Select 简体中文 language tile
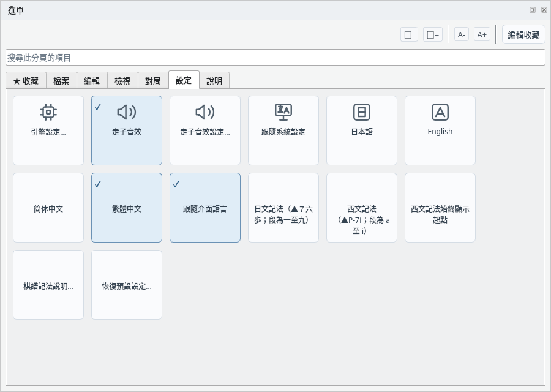Screen dimensions: 551x392 (48, 208)
